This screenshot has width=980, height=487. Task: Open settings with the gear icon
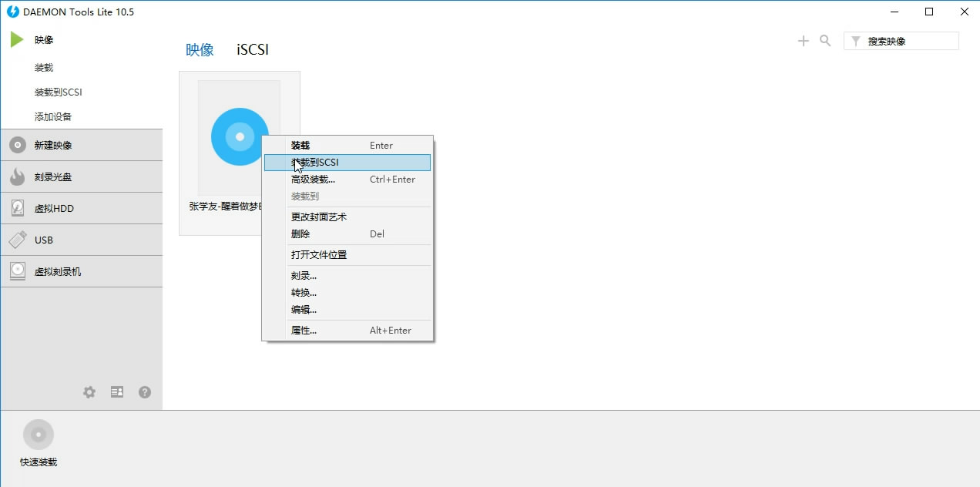[89, 392]
